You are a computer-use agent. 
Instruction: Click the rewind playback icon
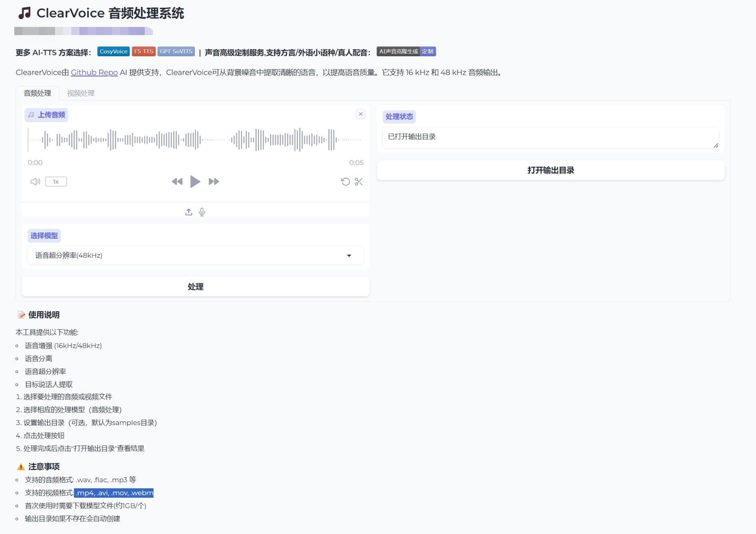click(x=177, y=182)
